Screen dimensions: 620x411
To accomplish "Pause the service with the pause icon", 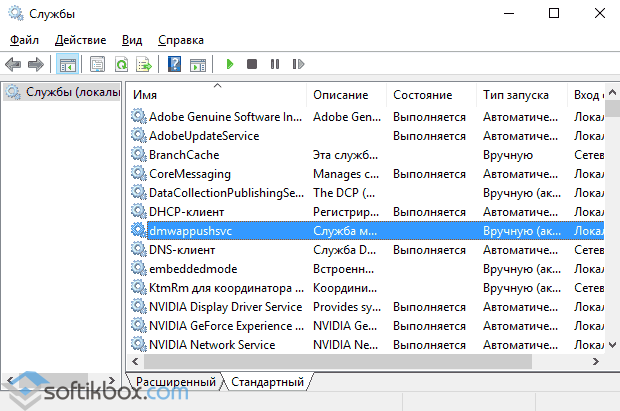I will [x=275, y=64].
